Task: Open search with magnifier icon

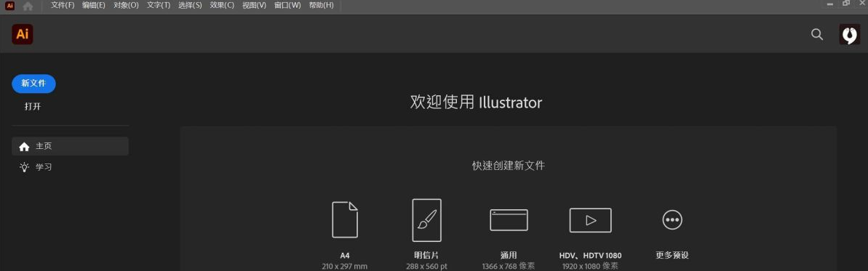Action: coord(816,34)
